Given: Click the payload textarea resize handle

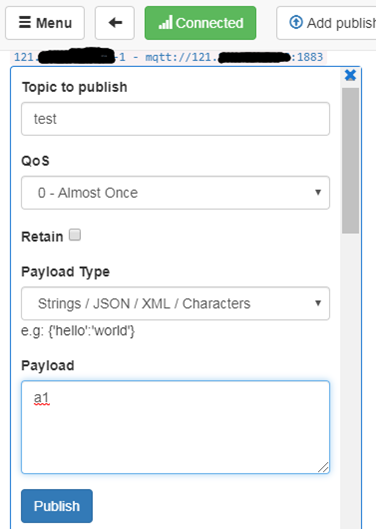Looking at the screenshot, I should pos(323,467).
